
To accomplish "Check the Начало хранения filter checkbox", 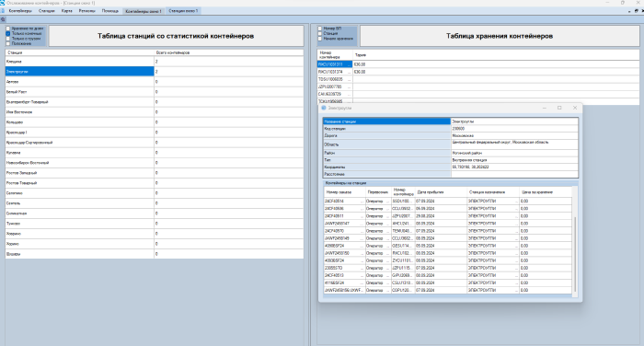I will pos(320,39).
